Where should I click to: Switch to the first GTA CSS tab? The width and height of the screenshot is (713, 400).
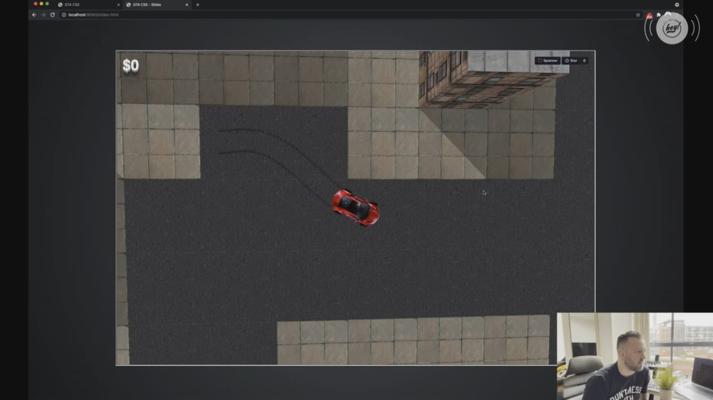click(85, 5)
